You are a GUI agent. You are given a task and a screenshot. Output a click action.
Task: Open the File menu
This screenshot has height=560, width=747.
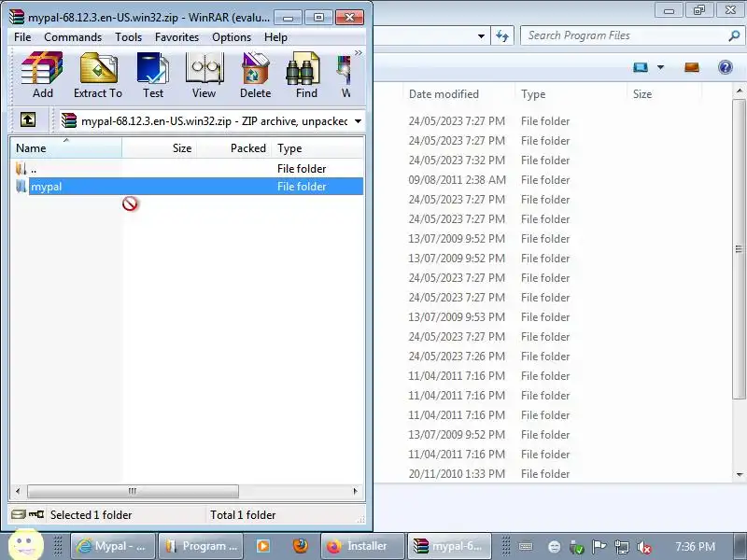click(x=22, y=37)
